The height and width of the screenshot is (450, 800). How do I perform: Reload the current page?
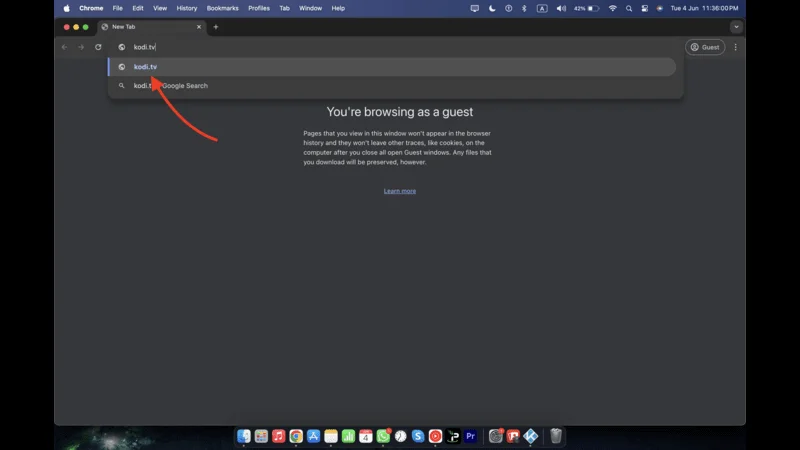pyautogui.click(x=98, y=47)
